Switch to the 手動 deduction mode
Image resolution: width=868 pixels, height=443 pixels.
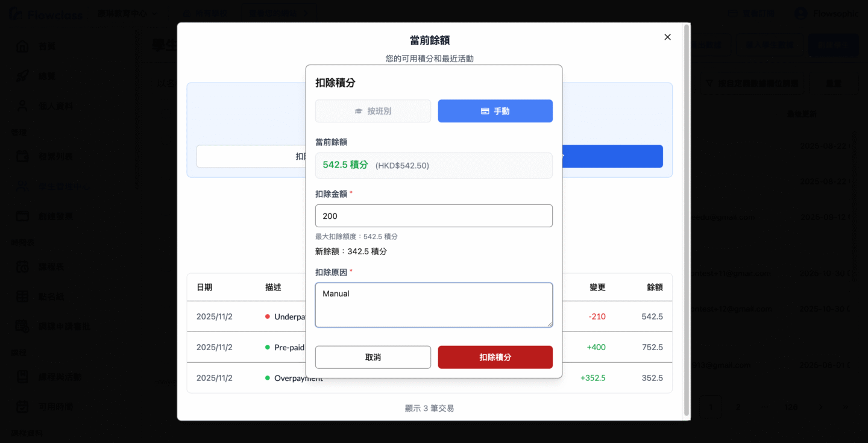495,112
